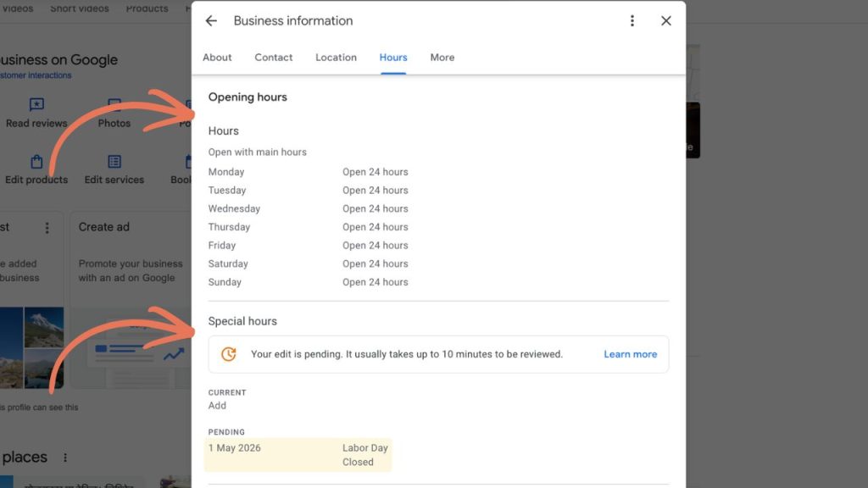Click Create ad to promote your business

click(103, 227)
